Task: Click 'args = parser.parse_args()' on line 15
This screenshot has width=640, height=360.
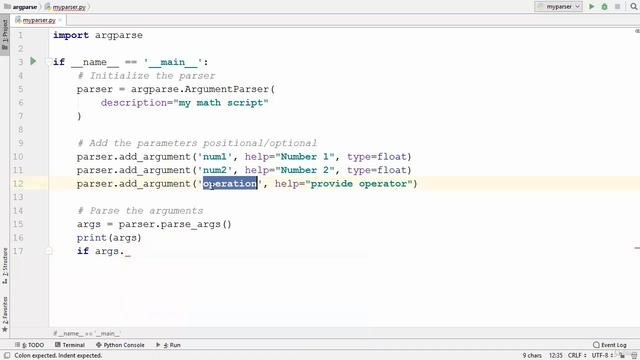Action: point(154,224)
